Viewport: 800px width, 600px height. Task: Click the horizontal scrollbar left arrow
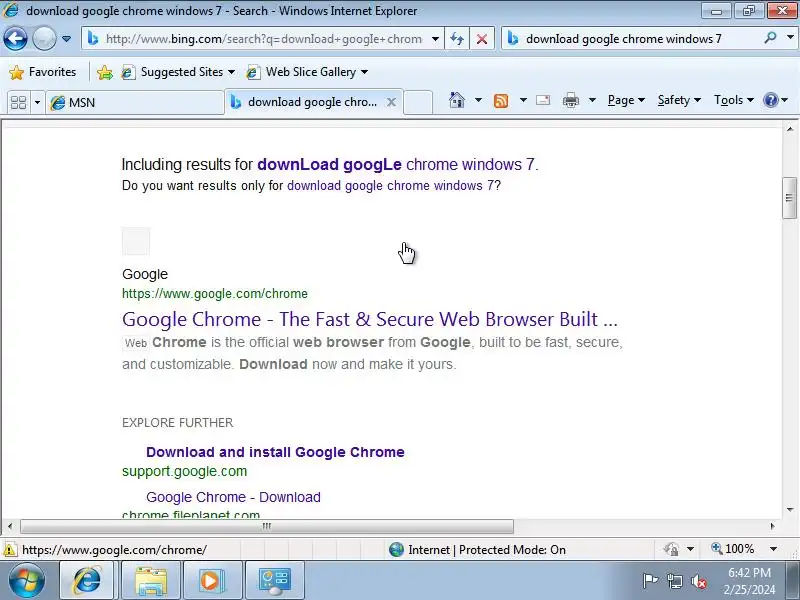10,526
